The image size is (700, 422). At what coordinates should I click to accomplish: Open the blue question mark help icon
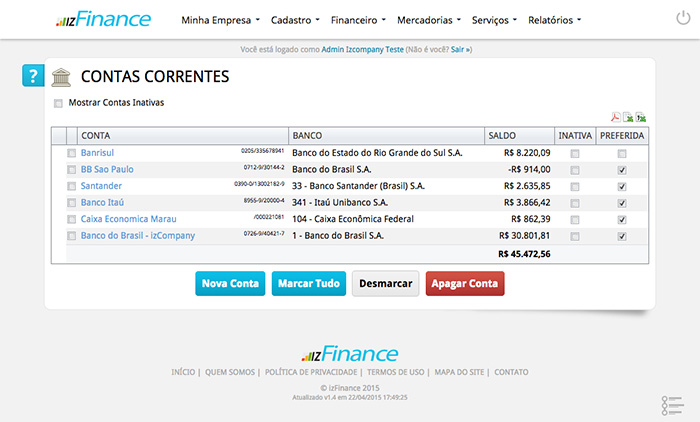coord(33,75)
